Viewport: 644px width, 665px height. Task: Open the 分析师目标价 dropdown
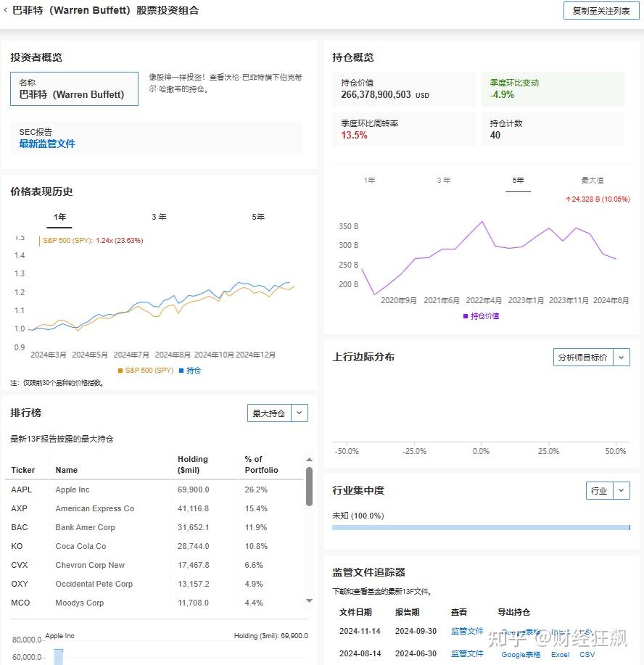(x=583, y=357)
